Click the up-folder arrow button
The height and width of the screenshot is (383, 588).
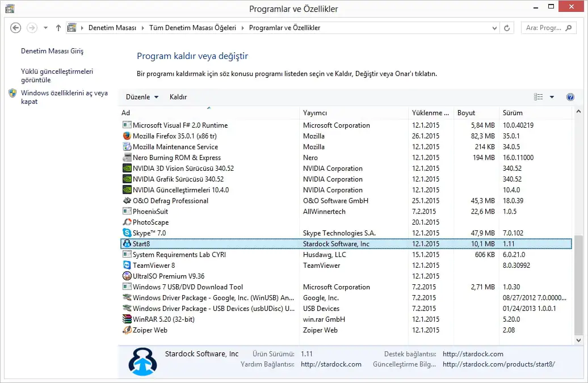click(58, 28)
